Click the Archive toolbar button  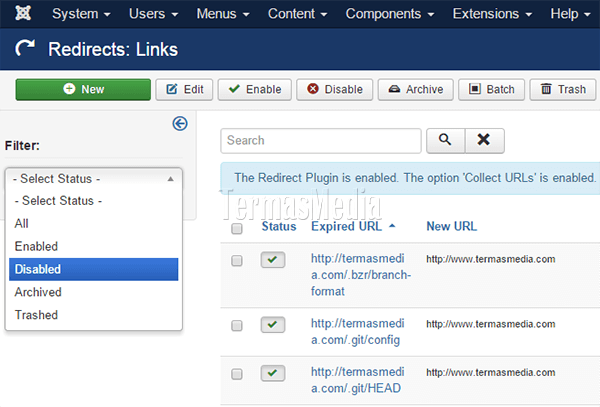pyautogui.click(x=416, y=90)
